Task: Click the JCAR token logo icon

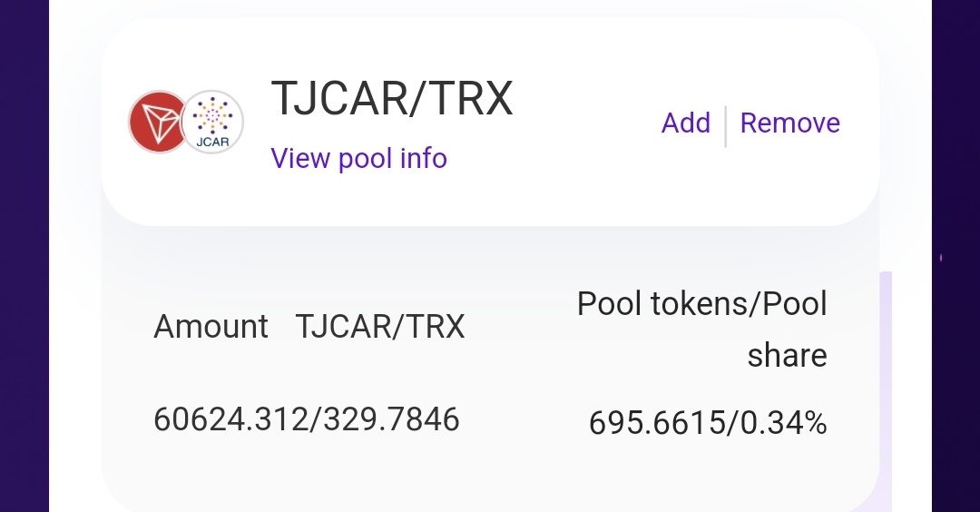Action: click(212, 122)
